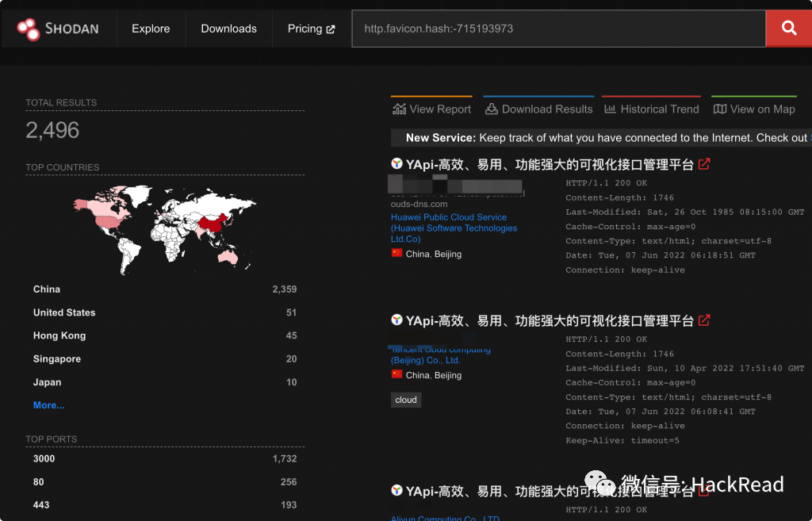Open the Explore menu item
This screenshot has width=812, height=521.
tap(151, 29)
